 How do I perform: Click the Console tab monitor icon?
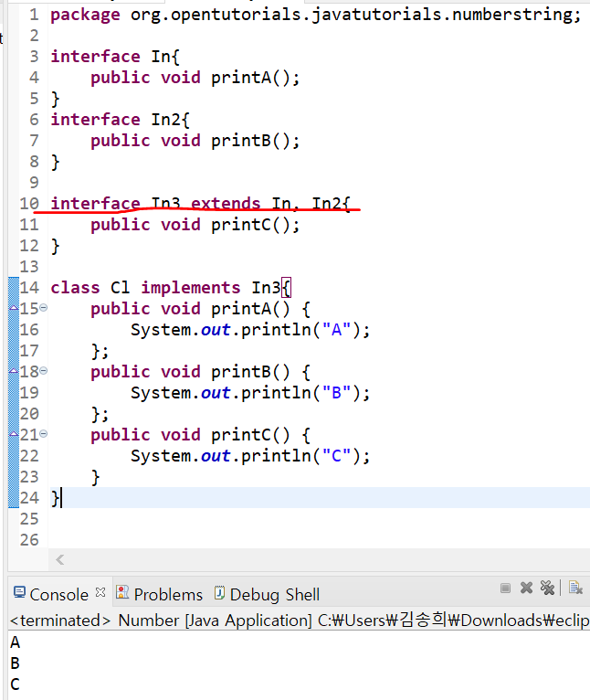19,592
